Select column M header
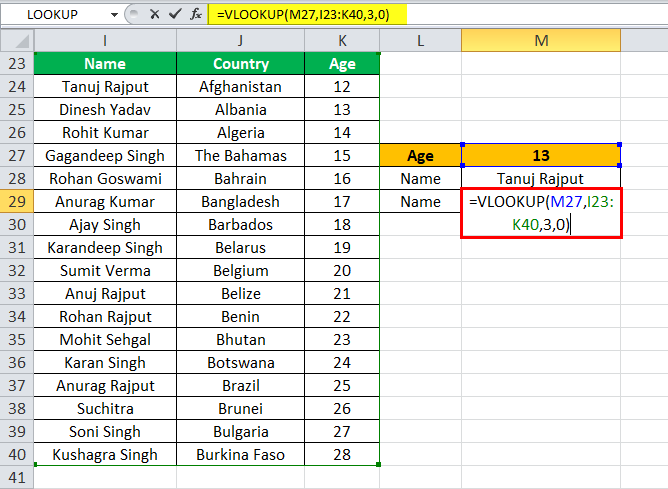668x489 pixels. tap(541, 41)
